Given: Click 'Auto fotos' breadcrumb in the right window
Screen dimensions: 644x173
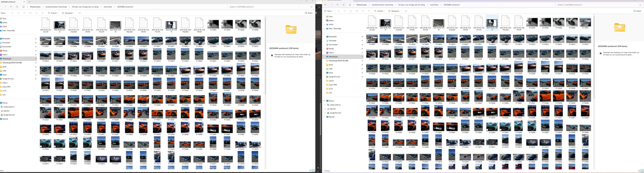Looking at the screenshot, I should pos(434,5).
